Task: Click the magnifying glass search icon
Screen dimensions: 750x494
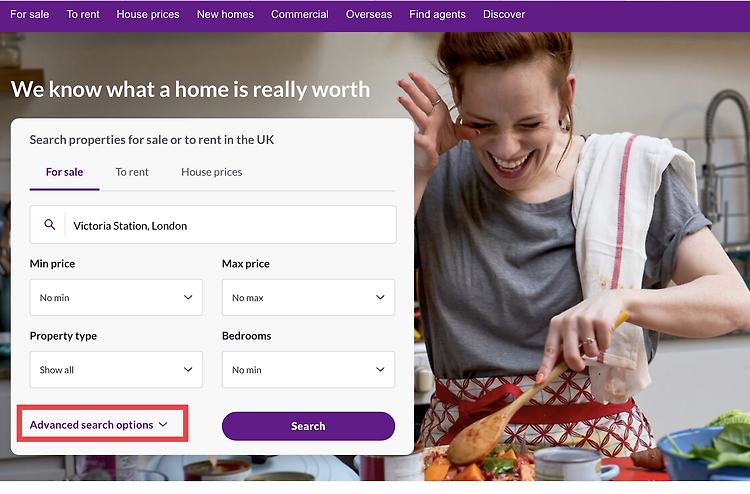Action: tap(50, 224)
